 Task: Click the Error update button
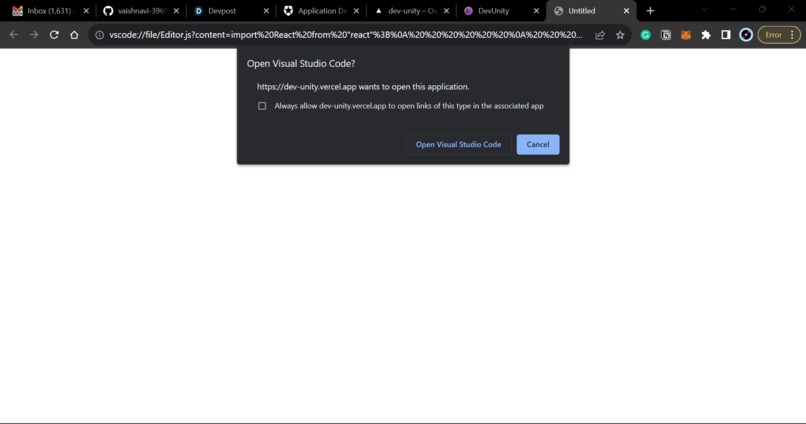(x=774, y=35)
